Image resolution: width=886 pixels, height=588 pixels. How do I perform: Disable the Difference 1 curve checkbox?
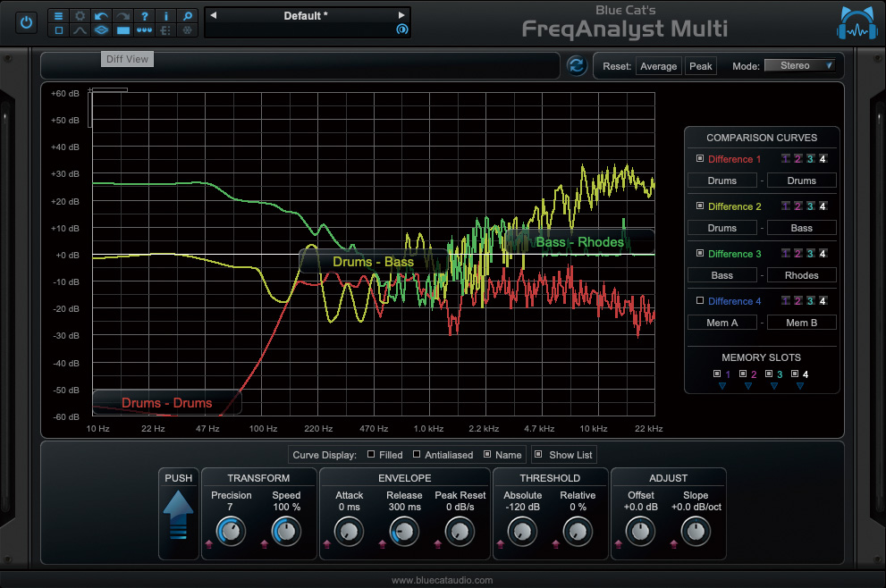click(x=699, y=159)
